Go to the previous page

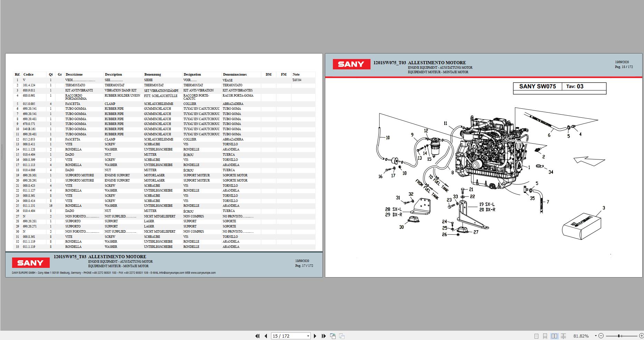click(x=266, y=336)
